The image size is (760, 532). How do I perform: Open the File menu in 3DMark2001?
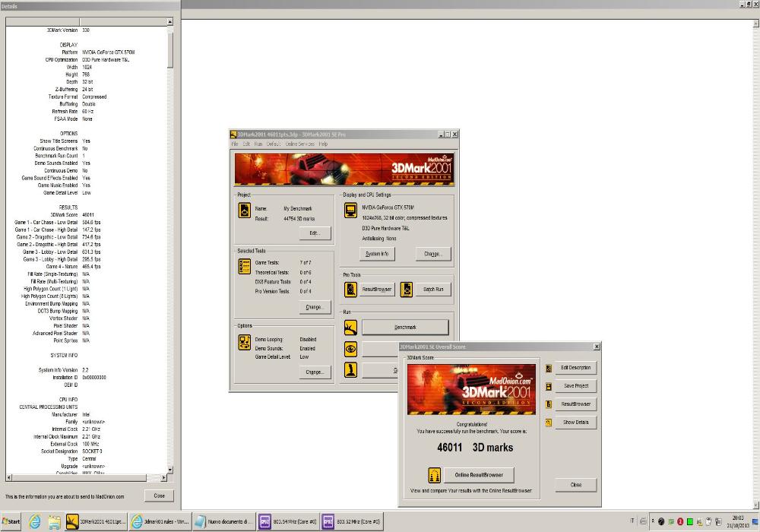point(235,144)
